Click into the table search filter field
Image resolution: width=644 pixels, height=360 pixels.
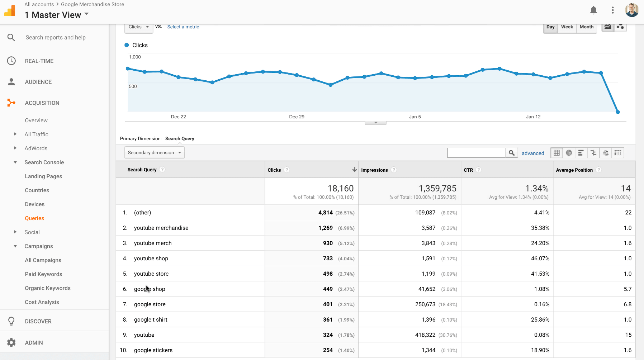[x=477, y=153]
